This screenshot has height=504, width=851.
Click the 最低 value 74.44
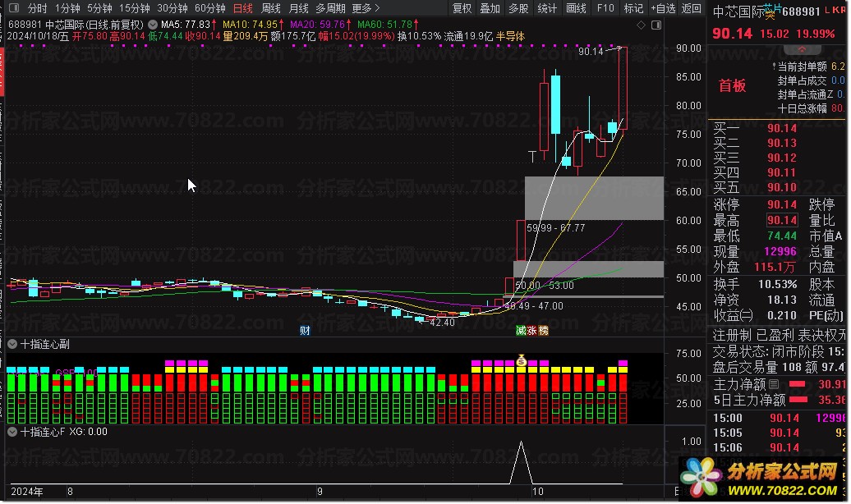[x=781, y=236]
